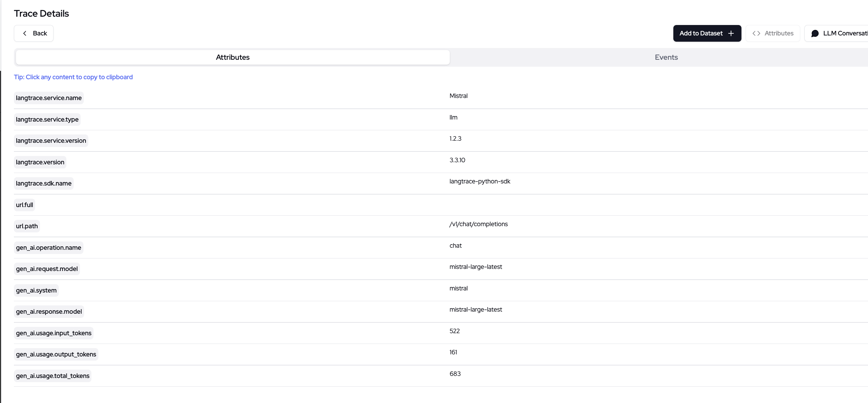Copy the Mistral service name value
The width and height of the screenshot is (868, 403).
coord(458,96)
